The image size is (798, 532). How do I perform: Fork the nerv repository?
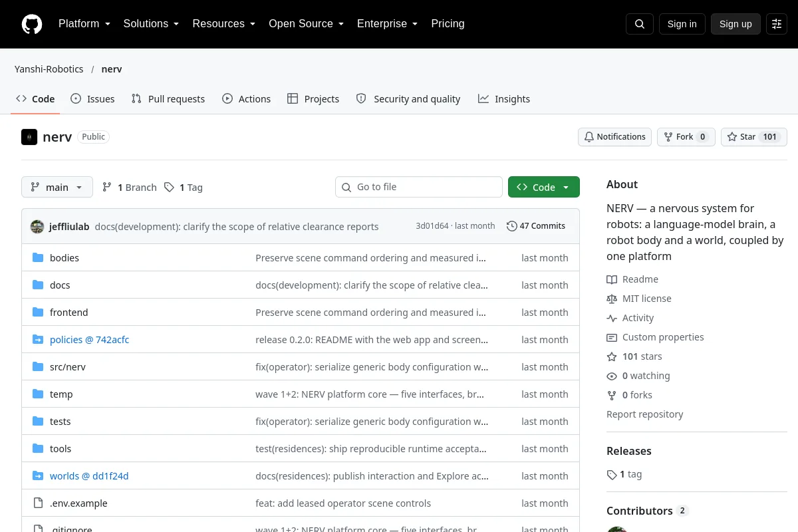click(x=686, y=137)
